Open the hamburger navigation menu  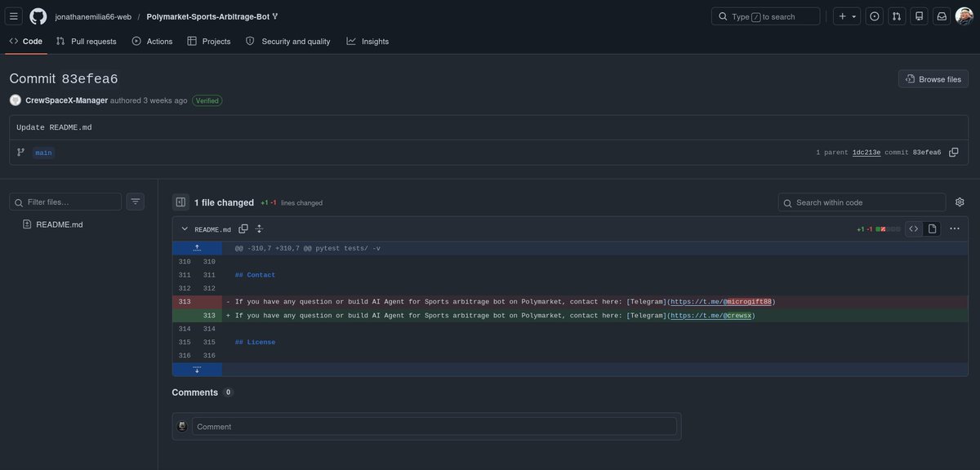[x=14, y=16]
